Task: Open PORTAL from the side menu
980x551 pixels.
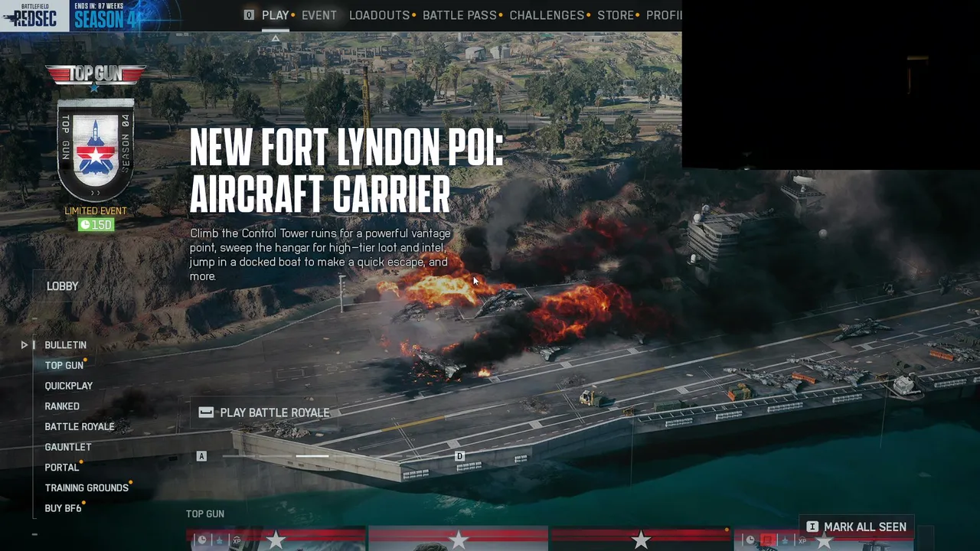Action: 62,468
